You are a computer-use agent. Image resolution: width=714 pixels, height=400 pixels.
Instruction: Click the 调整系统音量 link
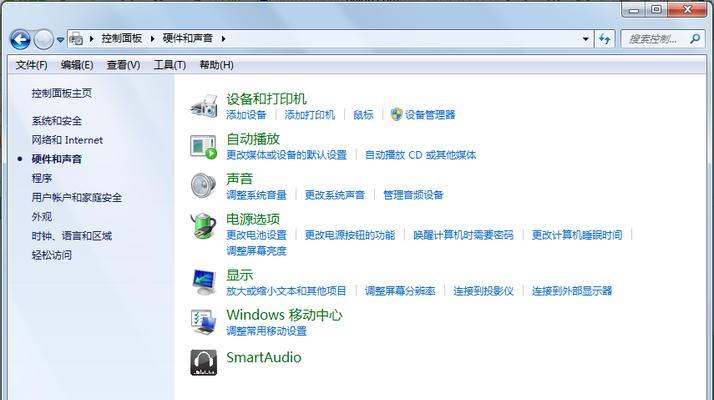[256, 195]
